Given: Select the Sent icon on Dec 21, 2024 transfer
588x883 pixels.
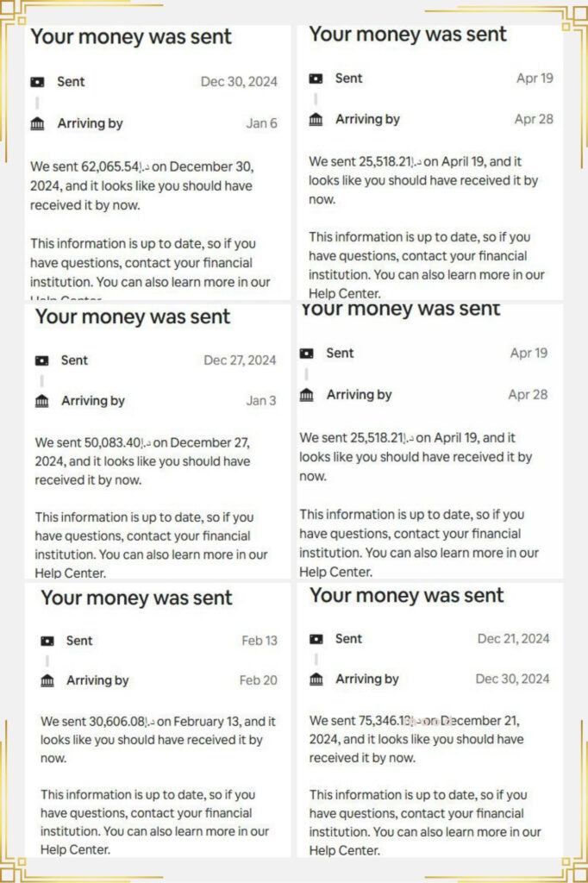Looking at the screenshot, I should (316, 638).
